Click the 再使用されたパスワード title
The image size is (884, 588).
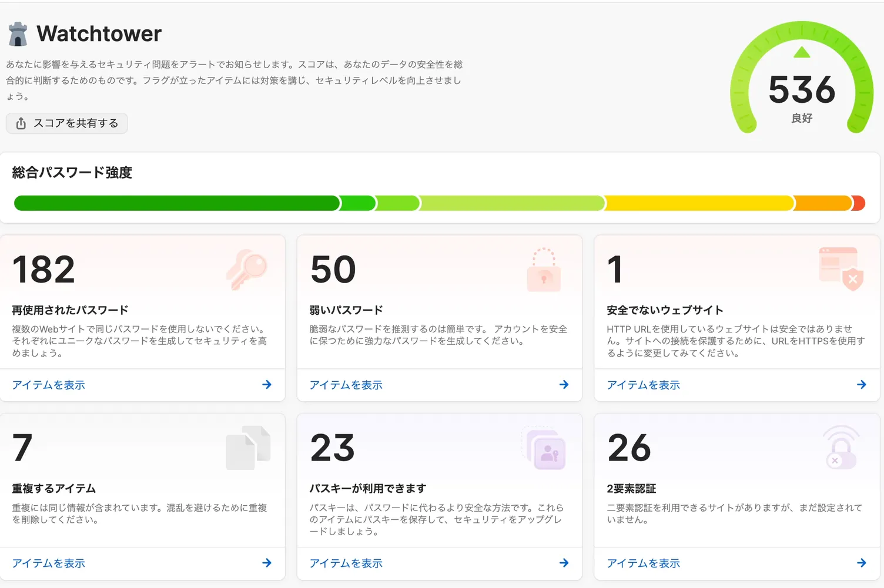71,310
